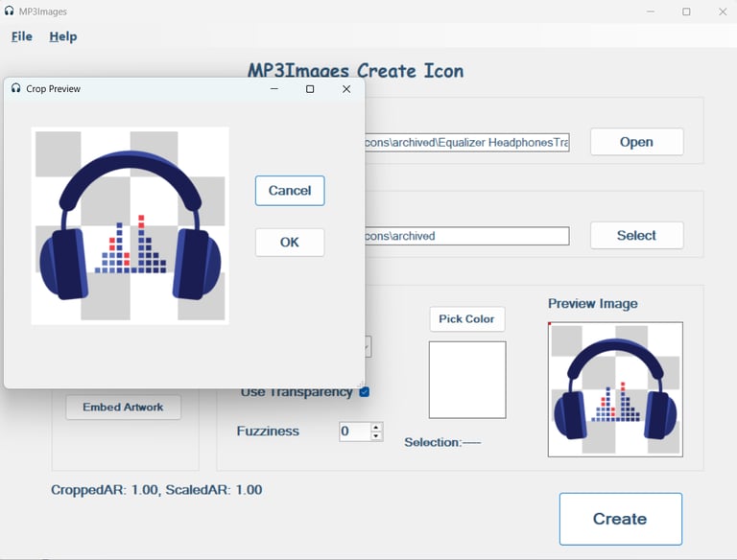The height and width of the screenshot is (560, 737).
Task: Click the white picked color swatch
Action: 467,380
